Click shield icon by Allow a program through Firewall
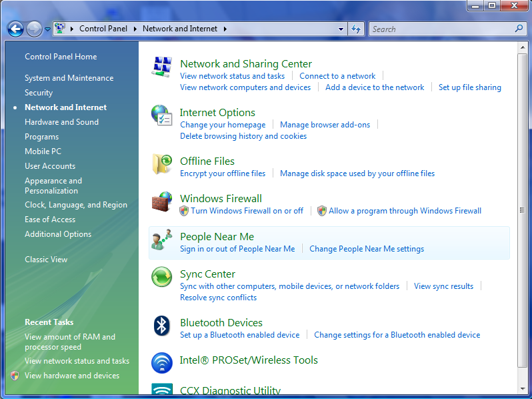The image size is (532, 399). 321,211
